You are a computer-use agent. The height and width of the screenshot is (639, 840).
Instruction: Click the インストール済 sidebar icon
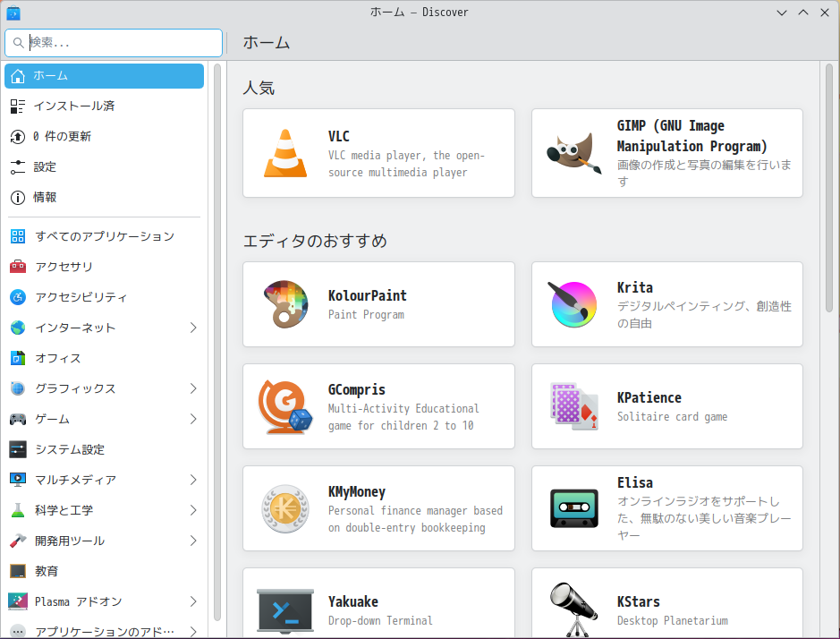point(18,106)
